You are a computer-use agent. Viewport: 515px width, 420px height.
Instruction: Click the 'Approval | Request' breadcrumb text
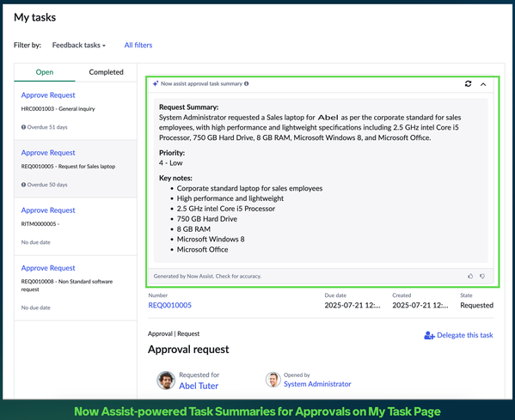tap(174, 334)
